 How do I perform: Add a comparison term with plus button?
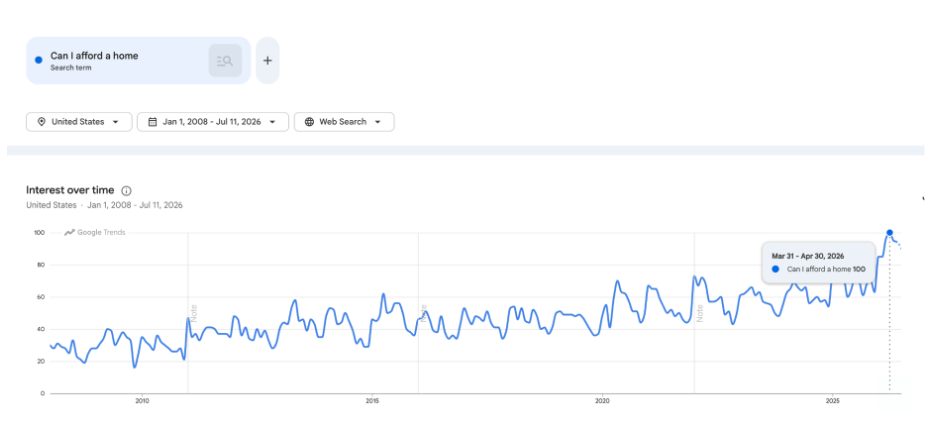click(267, 60)
